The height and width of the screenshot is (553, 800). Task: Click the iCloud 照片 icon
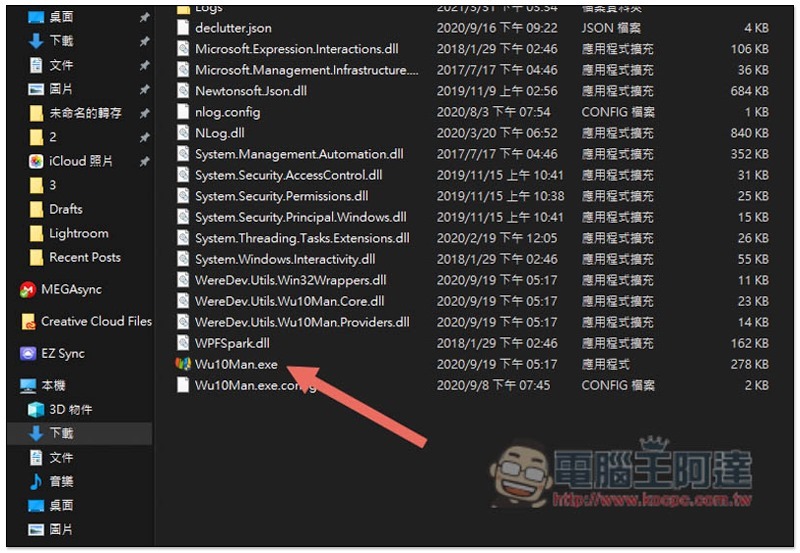[36, 161]
